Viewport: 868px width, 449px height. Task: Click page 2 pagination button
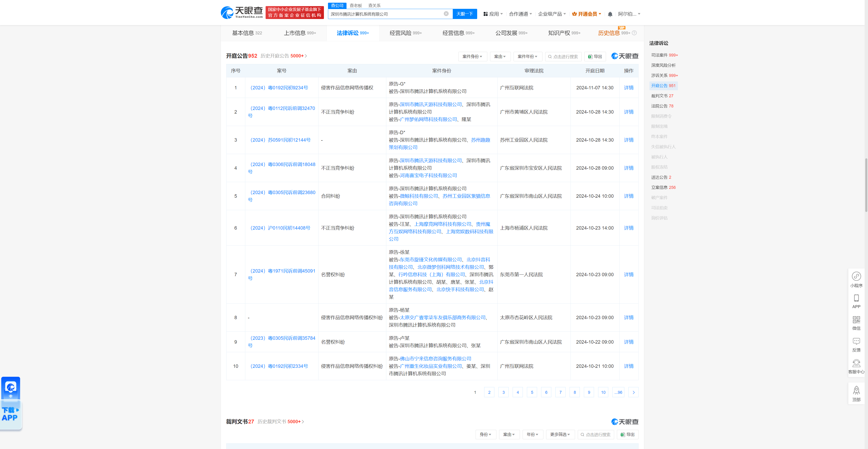pos(489,392)
